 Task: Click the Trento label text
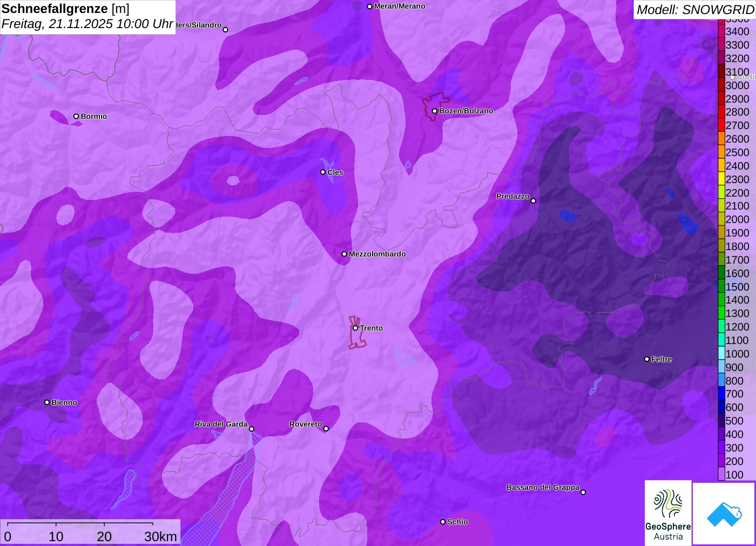point(372,328)
